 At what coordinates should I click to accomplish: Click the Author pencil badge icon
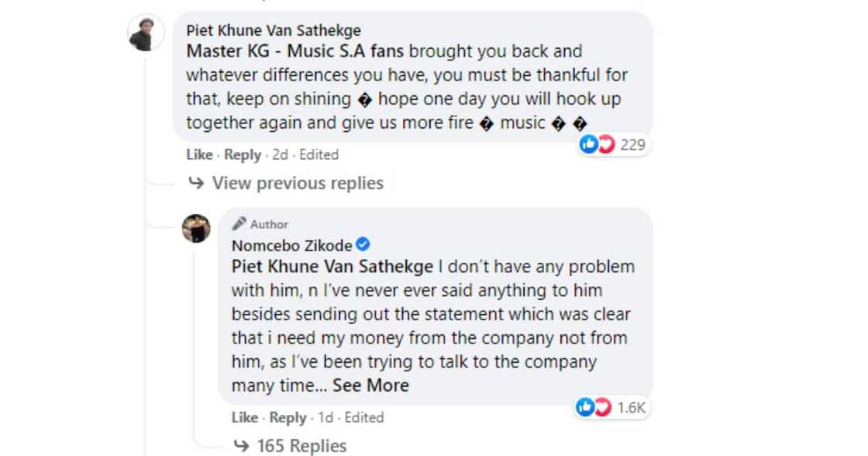pos(239,224)
